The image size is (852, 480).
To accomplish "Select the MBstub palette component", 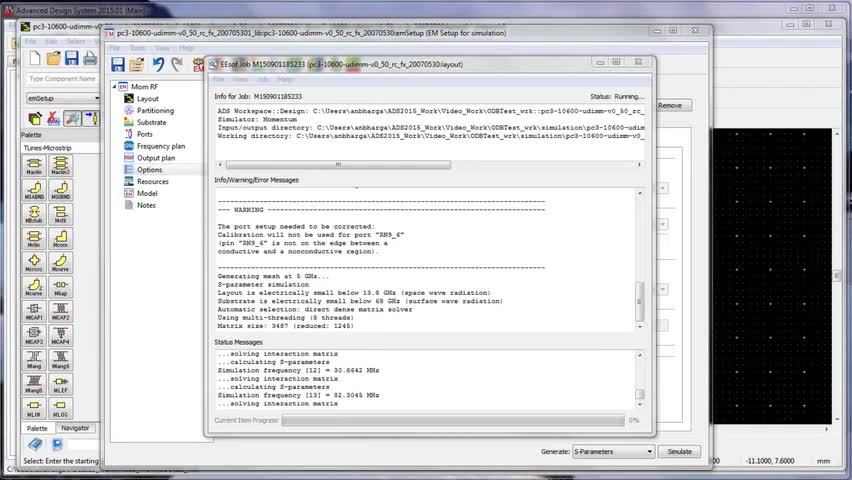I will pyautogui.click(x=34, y=214).
